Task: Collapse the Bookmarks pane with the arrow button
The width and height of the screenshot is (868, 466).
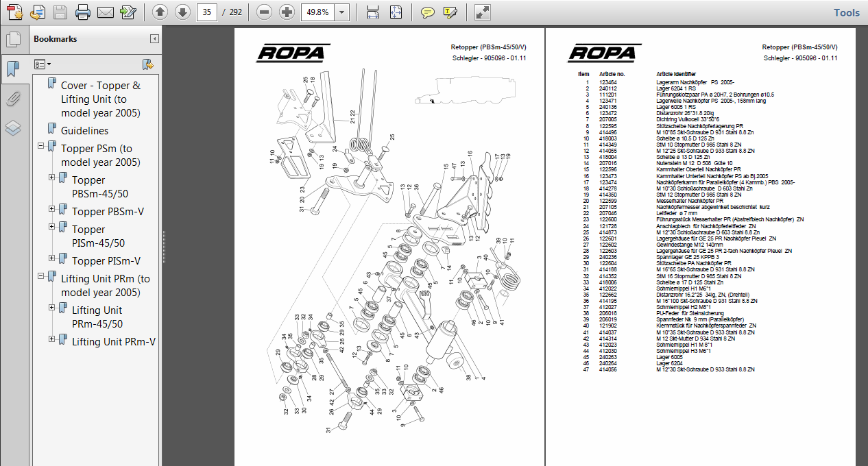Action: [154, 39]
